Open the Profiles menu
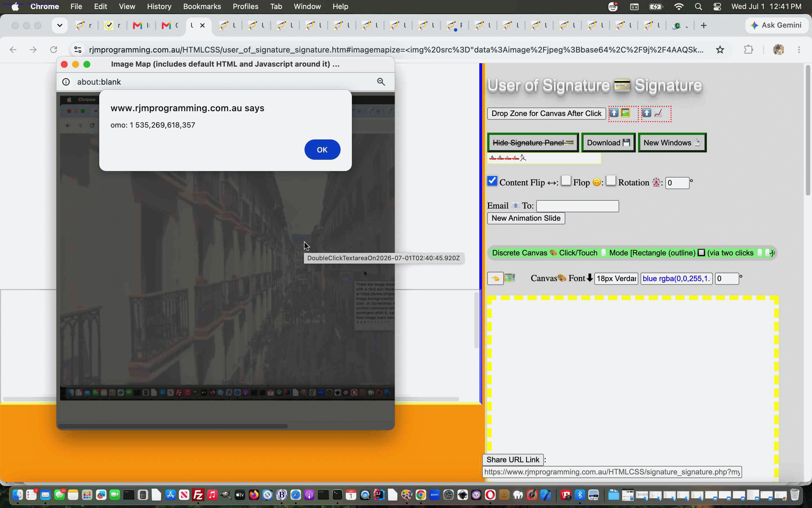This screenshot has height=508, width=812. [x=246, y=6]
